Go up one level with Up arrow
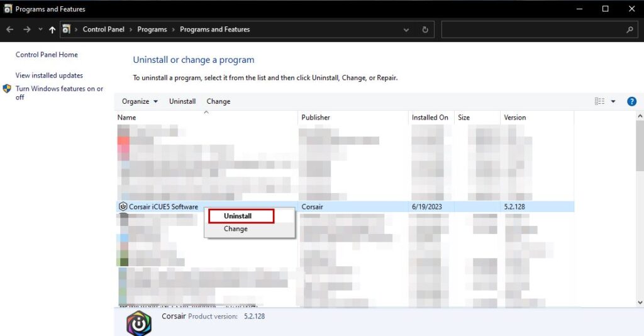This screenshot has height=336, width=644. [52, 30]
